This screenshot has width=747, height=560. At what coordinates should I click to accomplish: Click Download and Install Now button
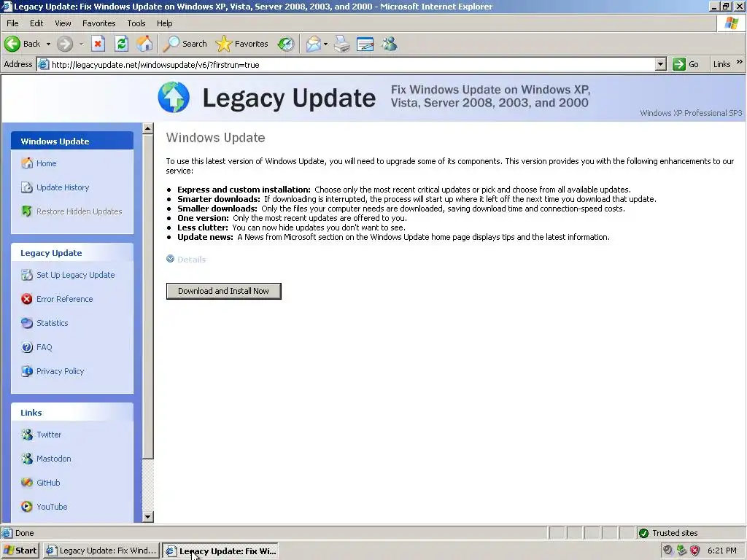pos(223,291)
